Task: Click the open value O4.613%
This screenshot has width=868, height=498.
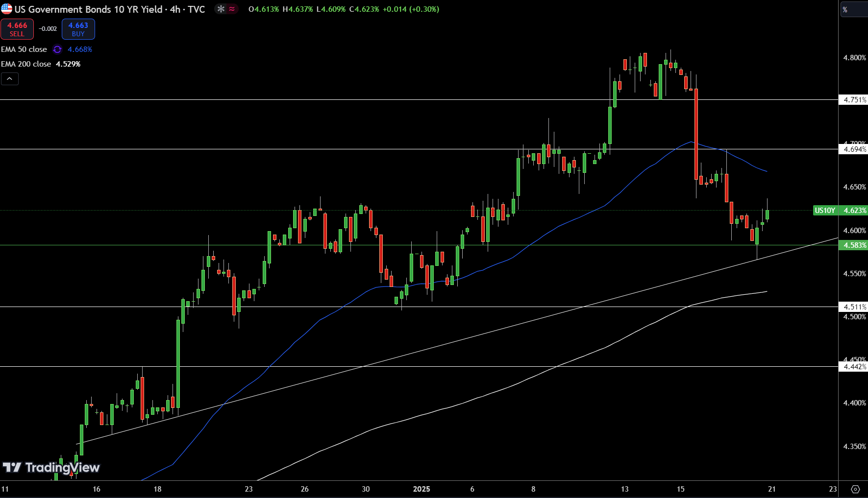Action: click(264, 9)
